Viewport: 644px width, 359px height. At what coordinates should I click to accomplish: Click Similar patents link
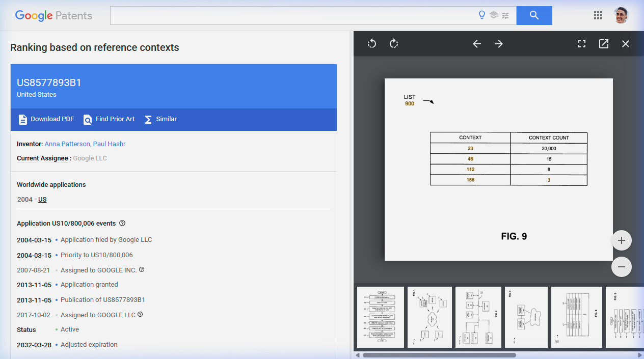tap(160, 119)
